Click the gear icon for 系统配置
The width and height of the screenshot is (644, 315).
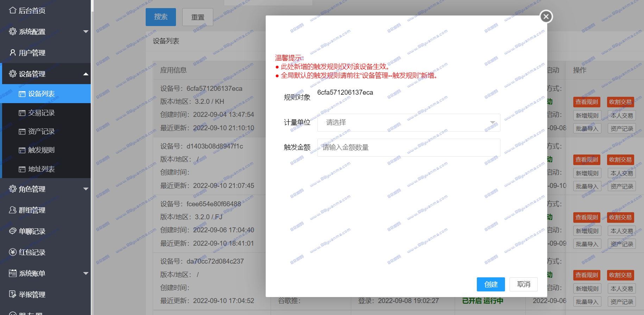tap(13, 31)
